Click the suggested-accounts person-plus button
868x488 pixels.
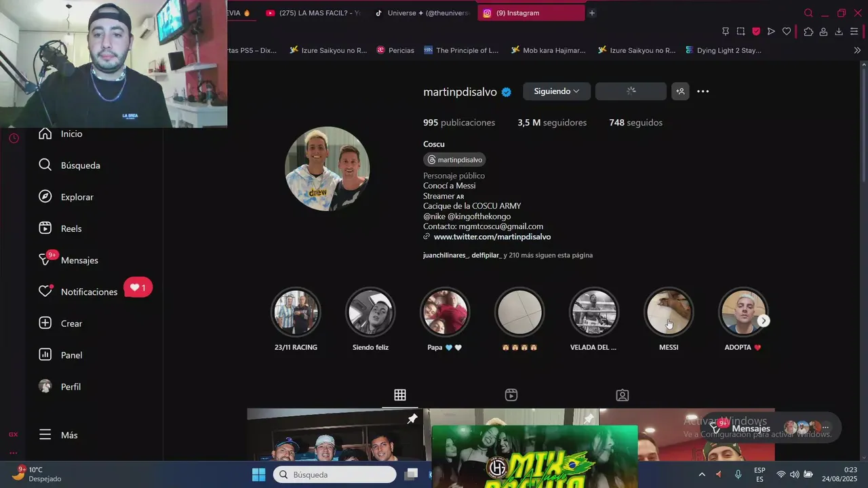tap(680, 91)
